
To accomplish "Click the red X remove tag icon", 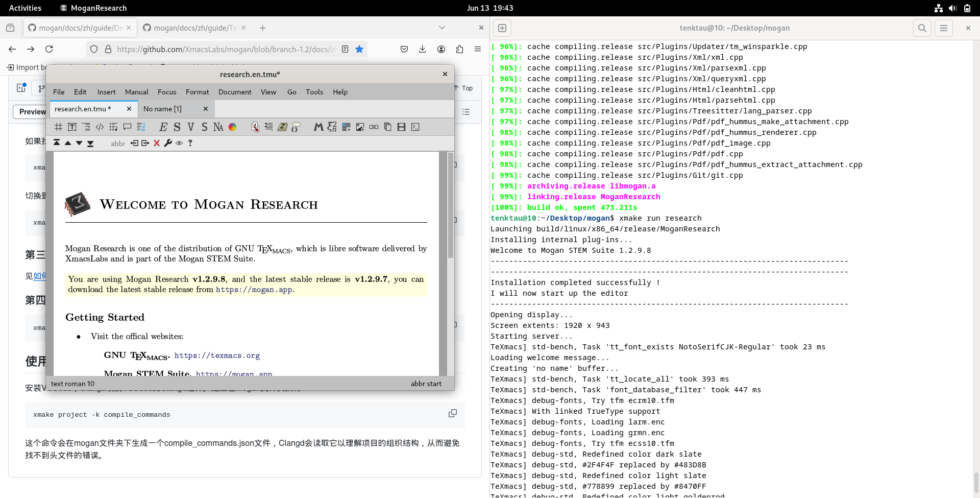I will click(157, 143).
